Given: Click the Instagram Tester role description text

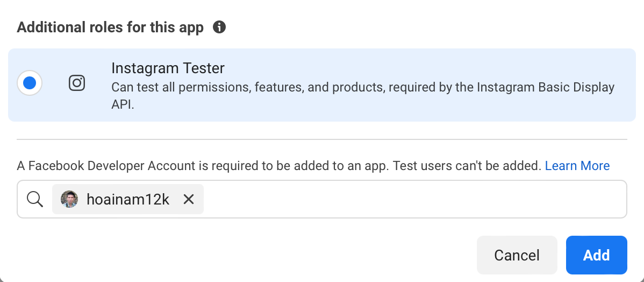Looking at the screenshot, I should [323, 87].
